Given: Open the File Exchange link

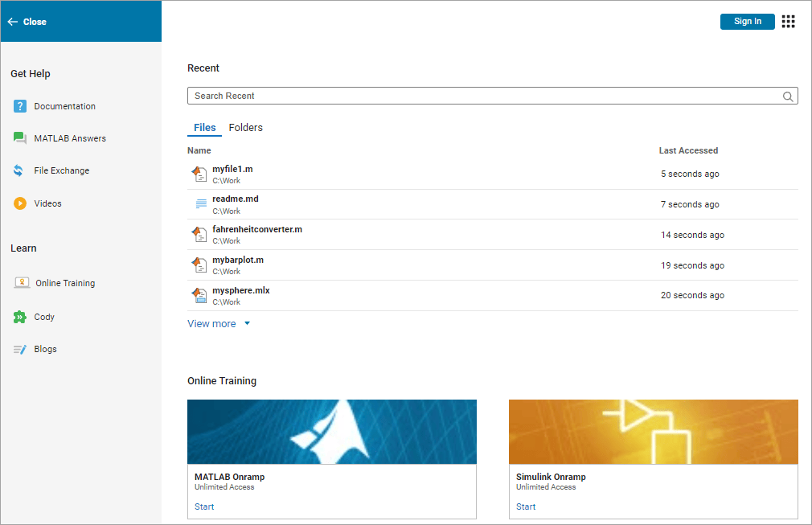Looking at the screenshot, I should 62,170.
